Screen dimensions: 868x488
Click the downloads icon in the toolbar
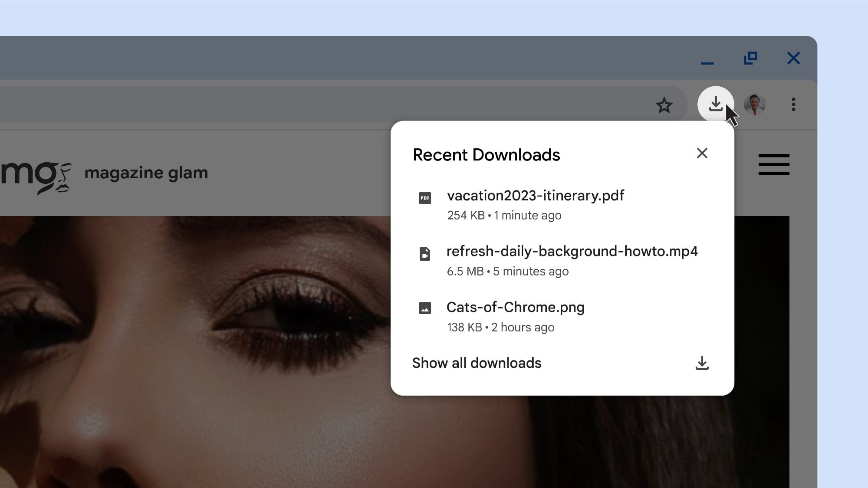(715, 104)
